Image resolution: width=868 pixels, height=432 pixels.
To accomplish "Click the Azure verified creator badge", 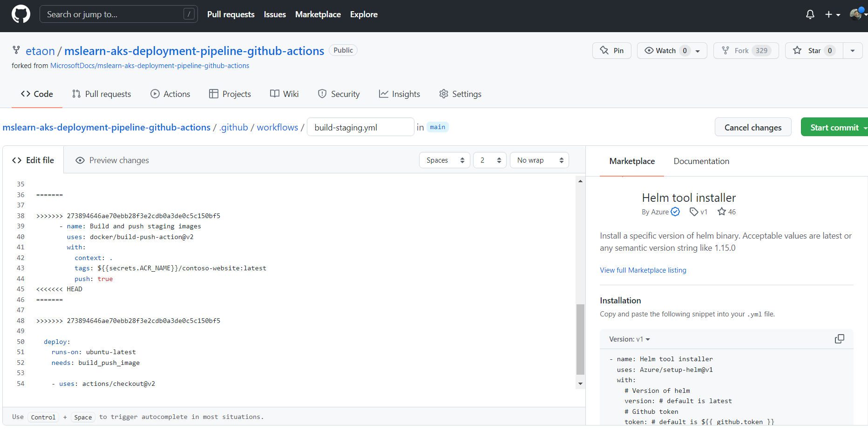I will (675, 212).
